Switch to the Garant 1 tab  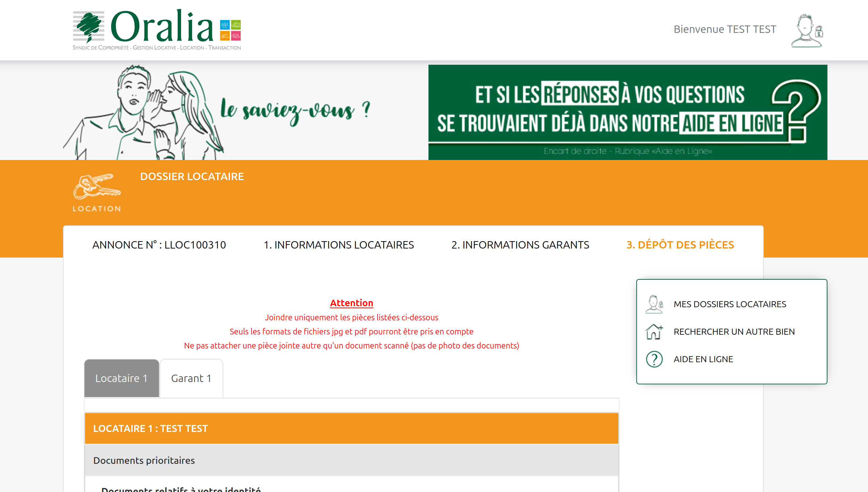pyautogui.click(x=191, y=378)
